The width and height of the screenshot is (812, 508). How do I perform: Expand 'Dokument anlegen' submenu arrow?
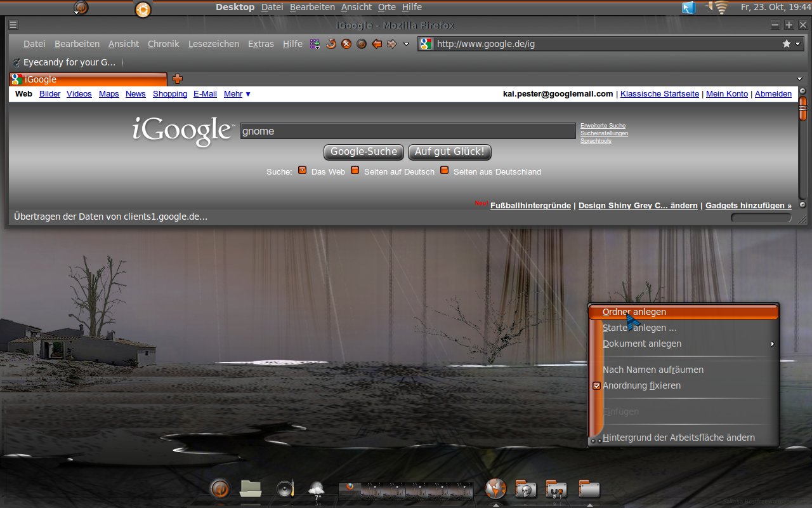[x=773, y=344]
